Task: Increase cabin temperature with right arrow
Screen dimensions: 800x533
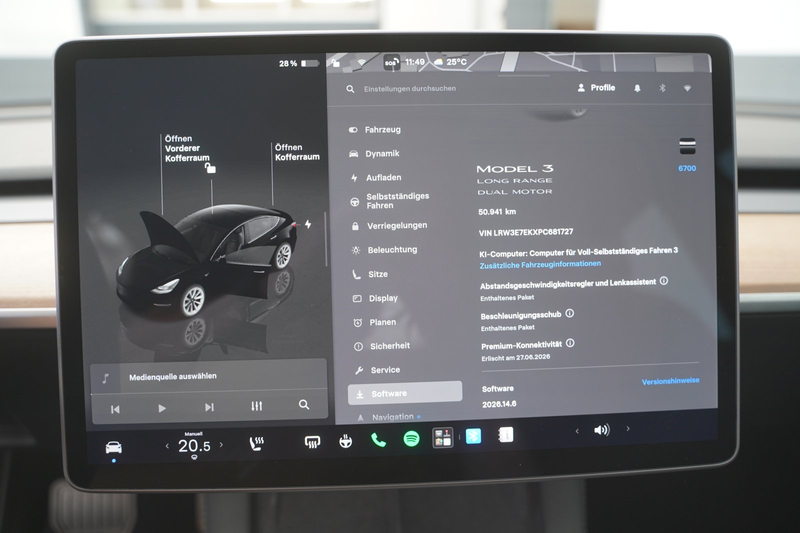Action: (x=221, y=445)
